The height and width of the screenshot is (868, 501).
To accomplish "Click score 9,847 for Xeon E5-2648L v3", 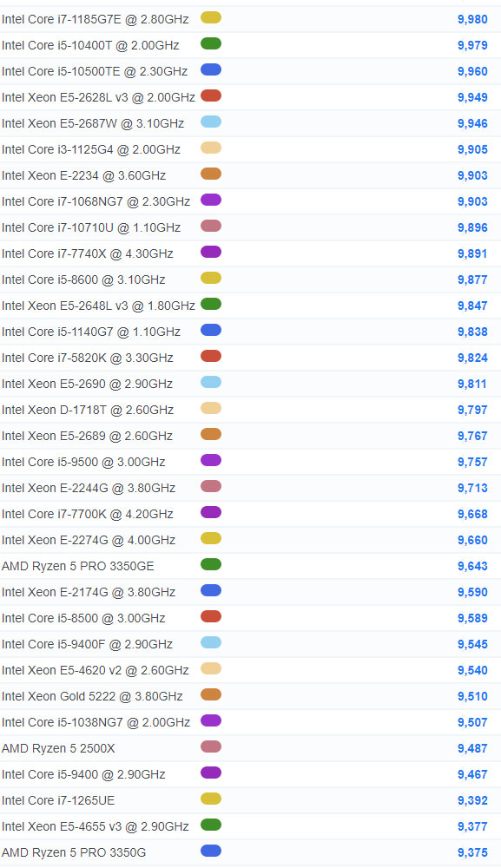I will (472, 306).
